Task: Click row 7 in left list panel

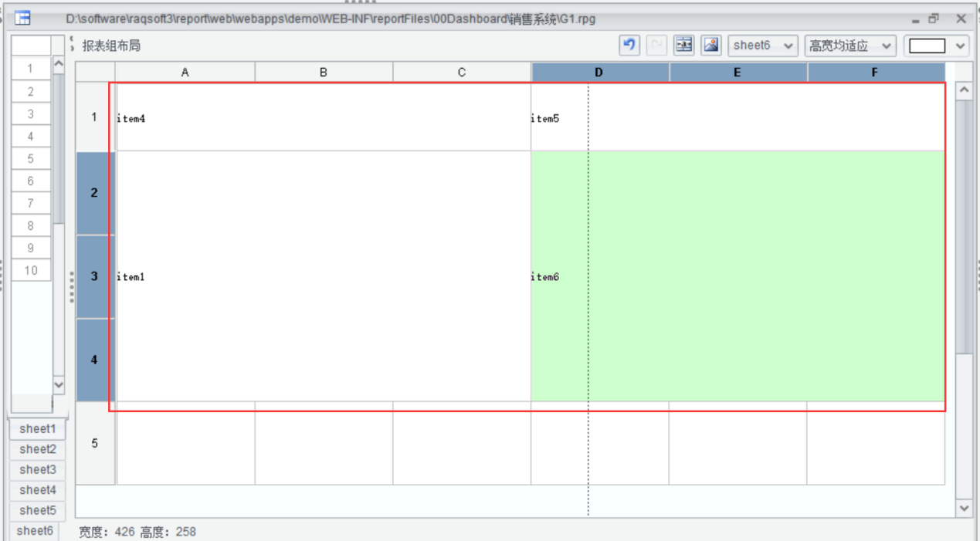Action: (x=31, y=203)
